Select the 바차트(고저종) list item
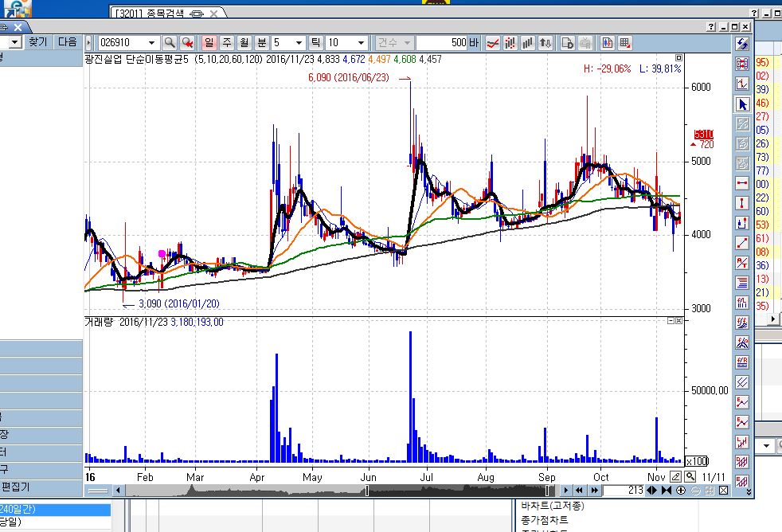Screen dimensions: 782x532 pyautogui.click(x=550, y=505)
